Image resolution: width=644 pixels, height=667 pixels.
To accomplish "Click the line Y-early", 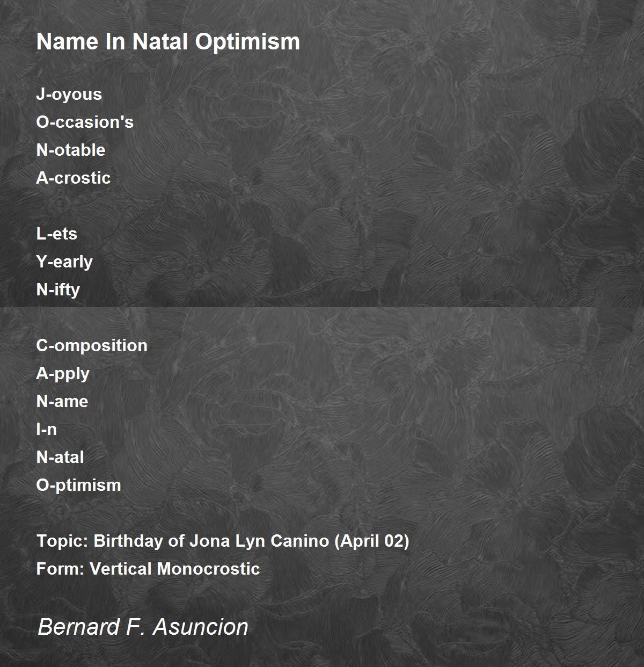I will pos(64,262).
